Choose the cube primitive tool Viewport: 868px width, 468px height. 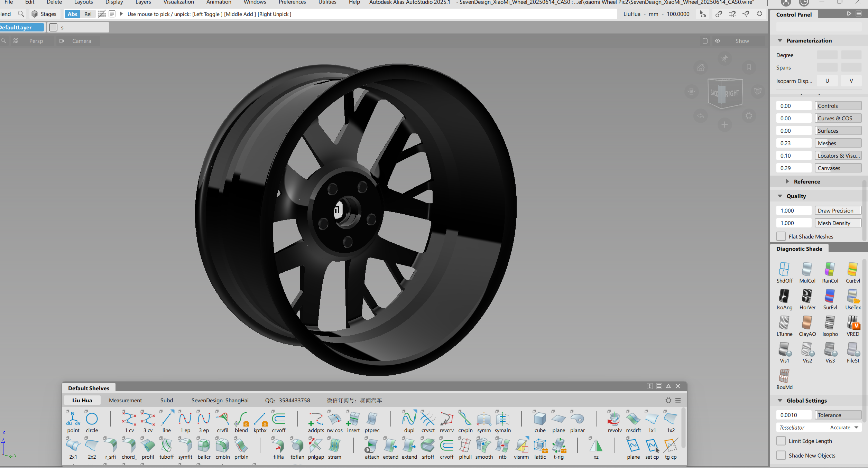539,419
